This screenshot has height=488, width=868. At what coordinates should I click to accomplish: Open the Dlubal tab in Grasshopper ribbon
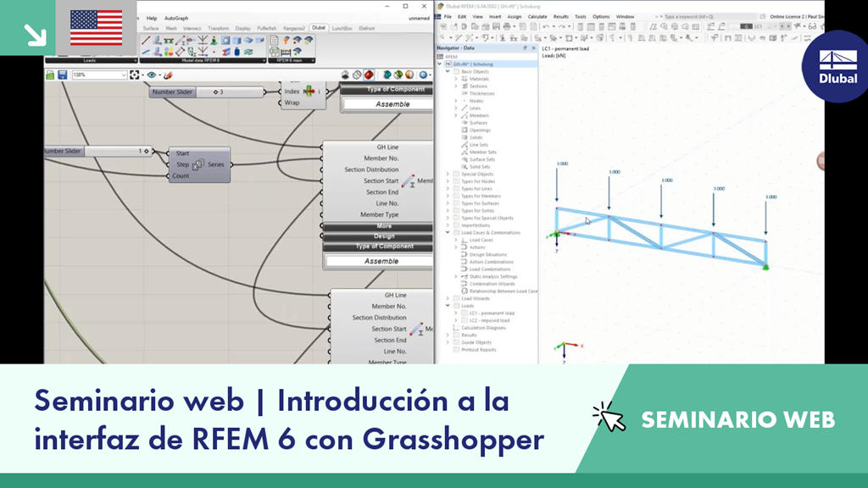pos(319,28)
